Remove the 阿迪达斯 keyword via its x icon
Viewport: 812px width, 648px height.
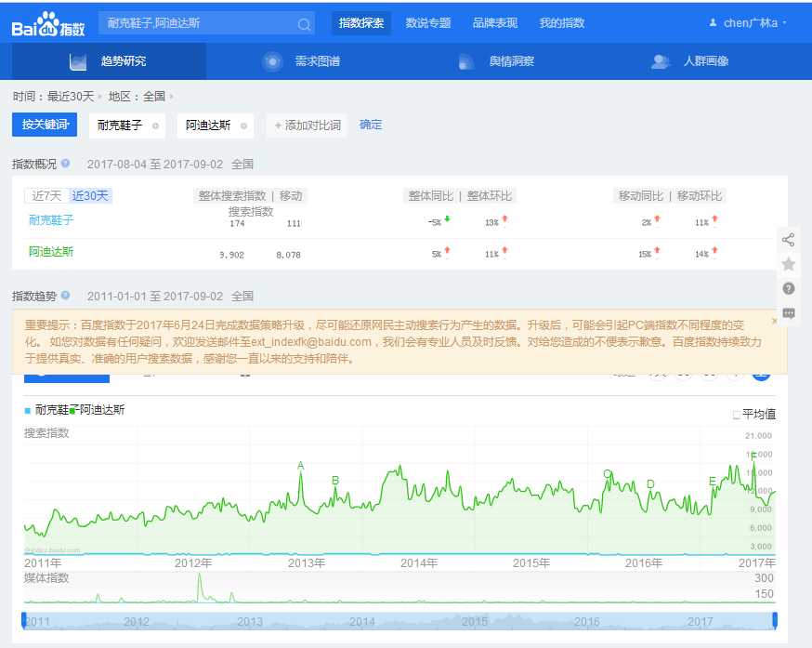click(x=244, y=126)
